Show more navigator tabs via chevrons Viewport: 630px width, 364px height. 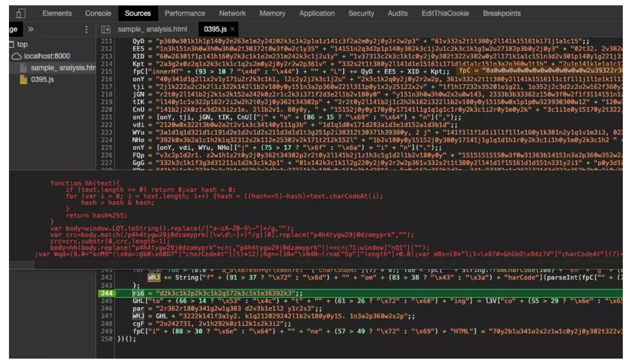point(31,30)
